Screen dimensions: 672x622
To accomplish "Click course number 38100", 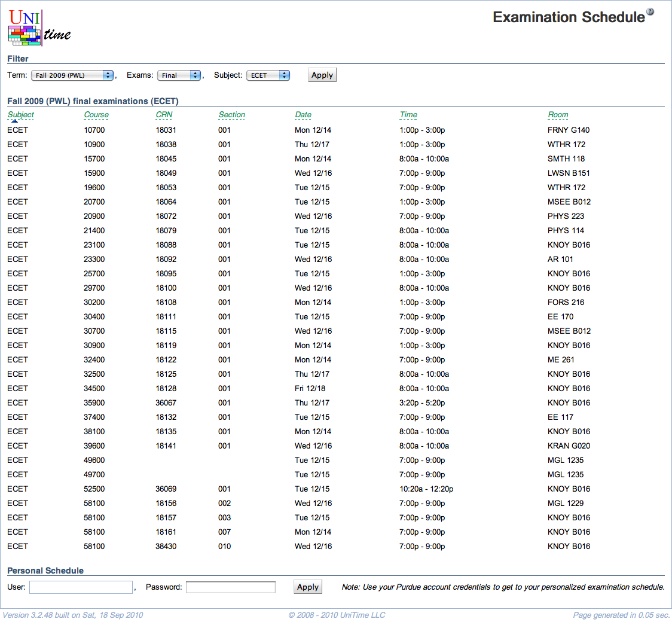I will [x=94, y=432].
